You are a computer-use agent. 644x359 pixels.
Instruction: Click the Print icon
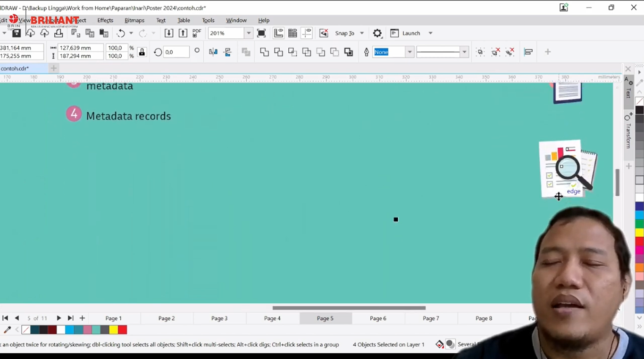tap(59, 33)
